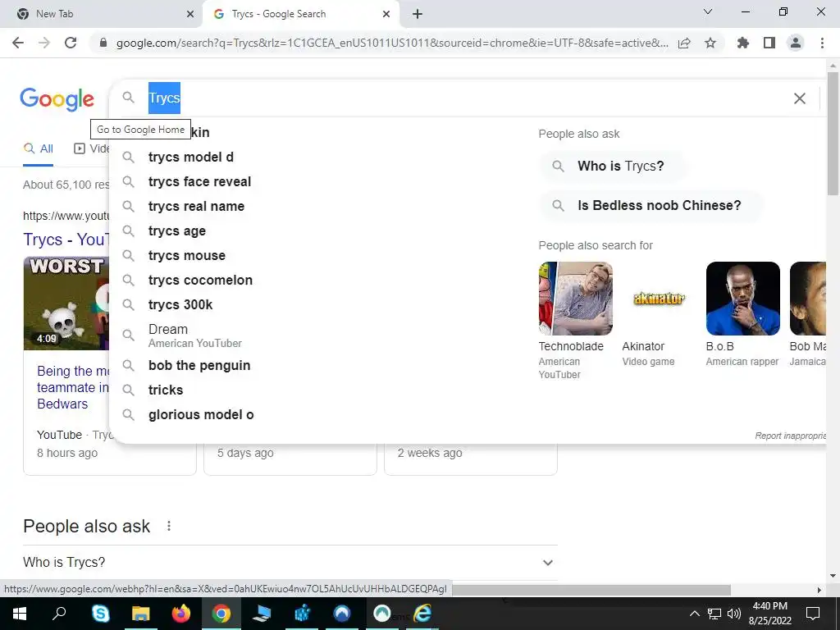840x630 pixels.
Task: Open Skype from the taskbar
Action: [100, 614]
